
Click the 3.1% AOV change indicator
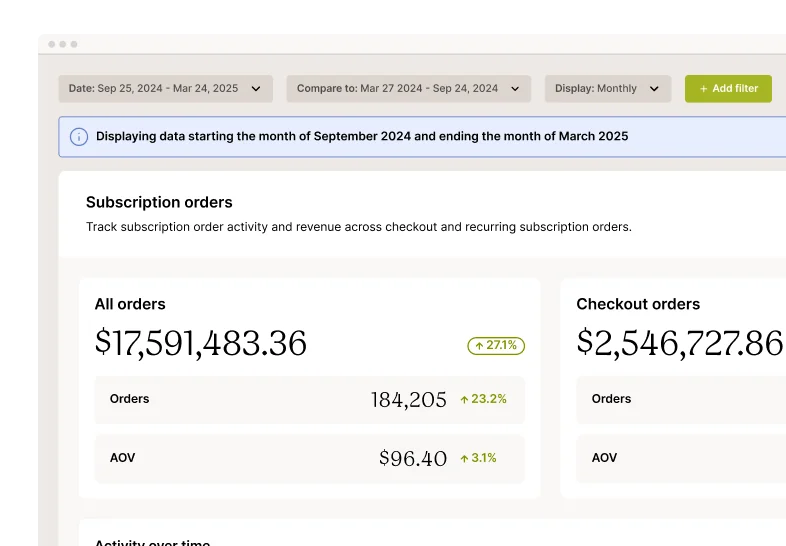pos(478,458)
